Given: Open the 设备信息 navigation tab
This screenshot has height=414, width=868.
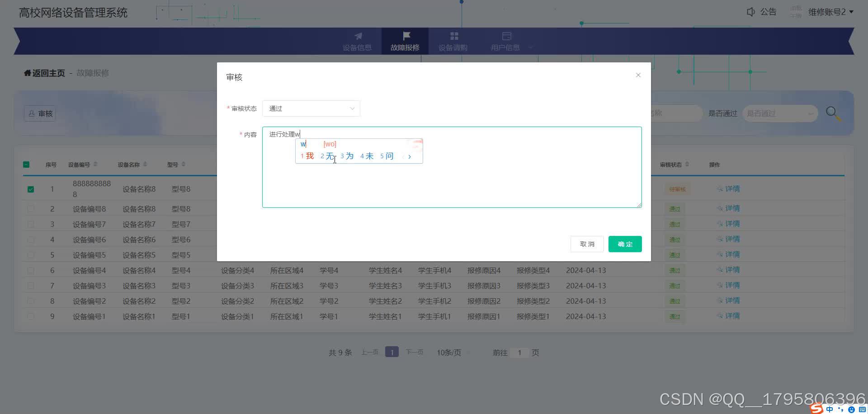Looking at the screenshot, I should point(357,41).
